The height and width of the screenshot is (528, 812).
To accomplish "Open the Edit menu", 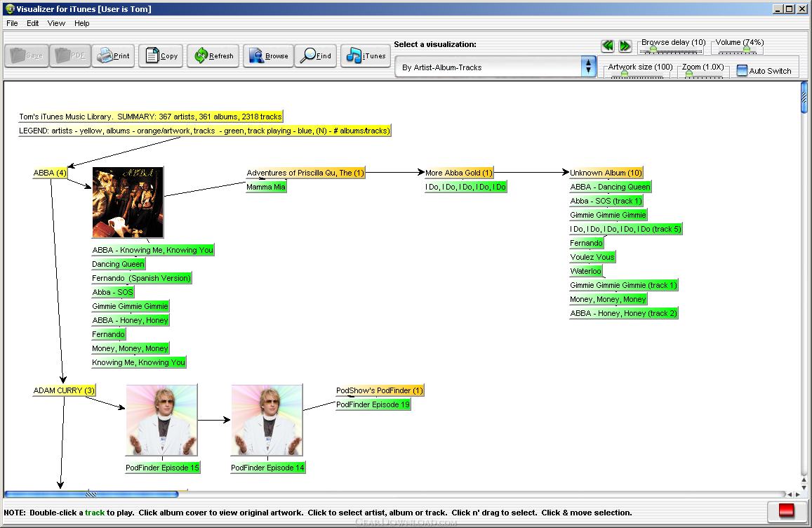I will point(32,23).
